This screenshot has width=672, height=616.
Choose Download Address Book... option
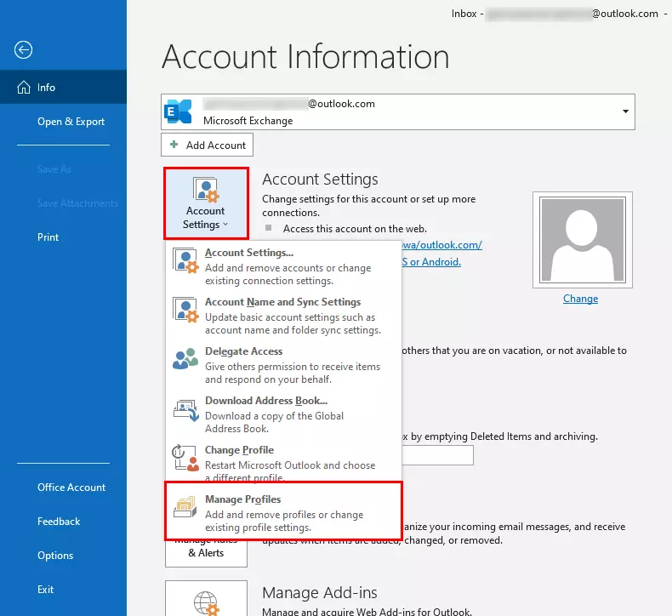point(284,414)
